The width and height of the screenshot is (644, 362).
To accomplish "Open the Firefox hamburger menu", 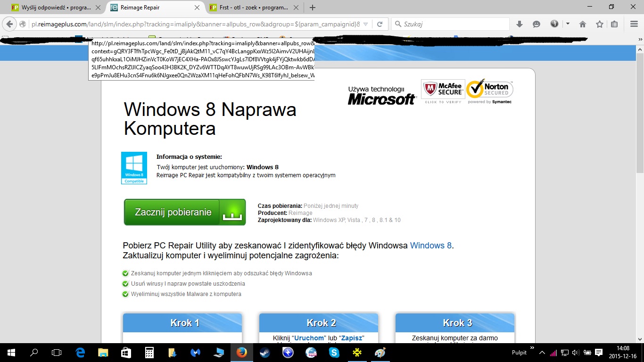I will pos(634,24).
